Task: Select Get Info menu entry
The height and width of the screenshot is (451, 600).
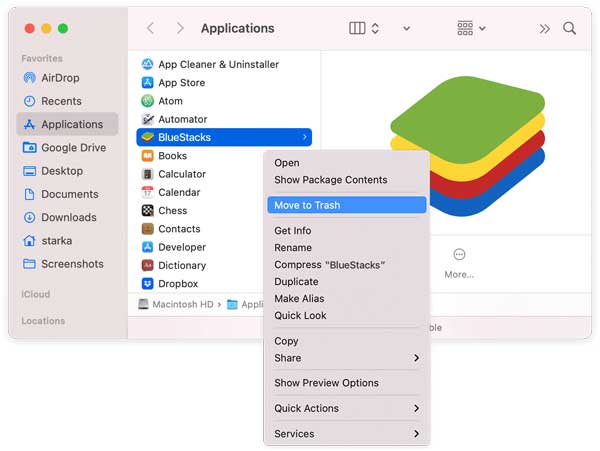Action: coord(347,231)
